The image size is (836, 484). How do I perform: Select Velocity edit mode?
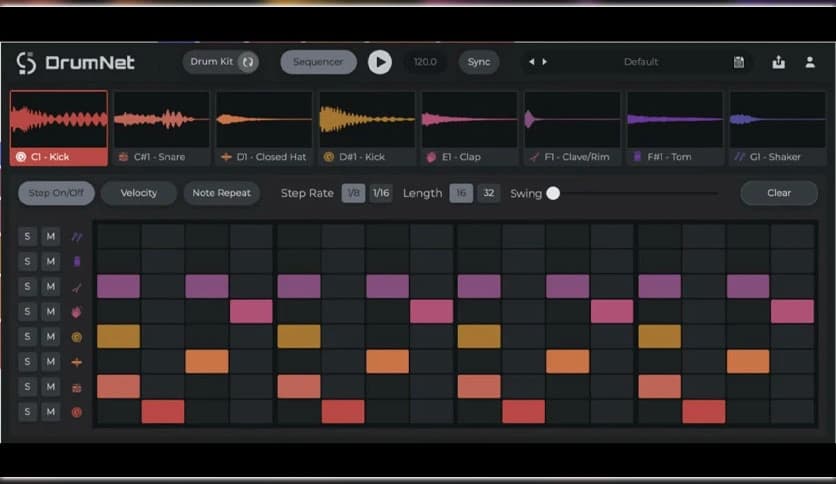139,193
